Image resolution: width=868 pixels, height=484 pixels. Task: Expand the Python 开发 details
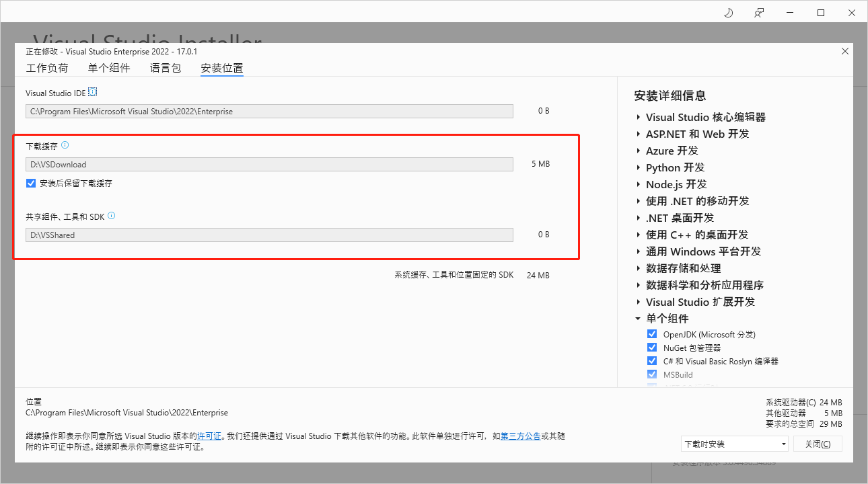638,167
